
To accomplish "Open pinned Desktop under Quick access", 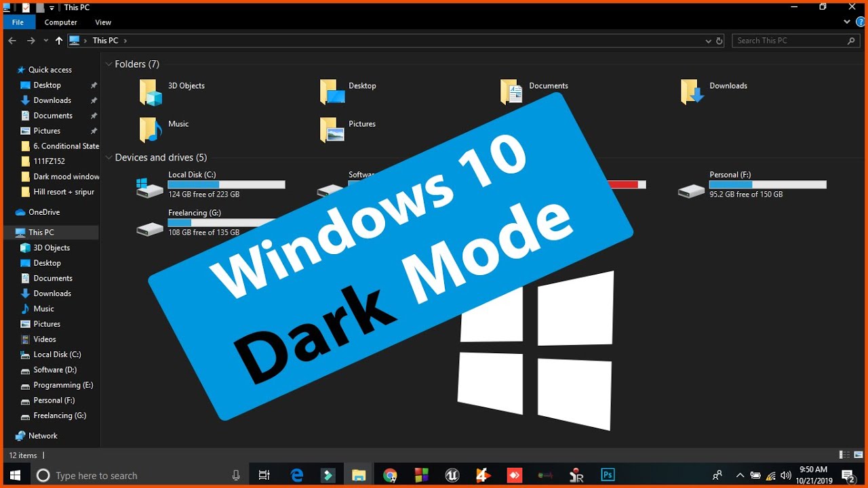I will (47, 85).
